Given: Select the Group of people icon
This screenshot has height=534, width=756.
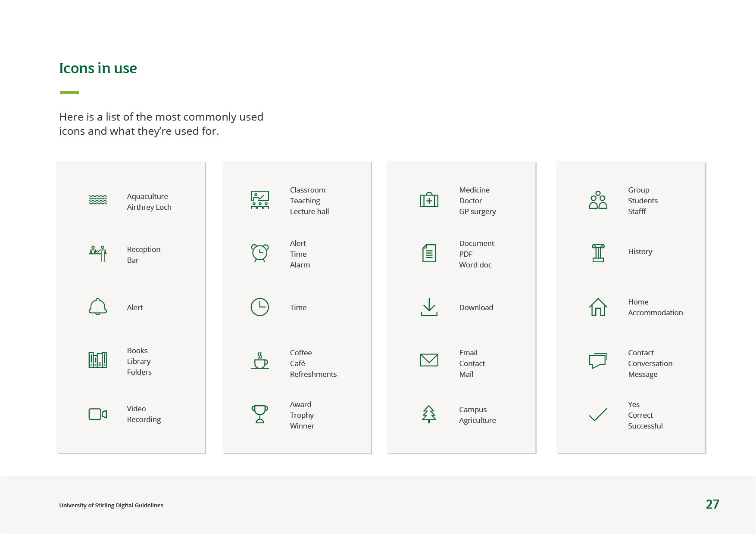Looking at the screenshot, I should 598,200.
